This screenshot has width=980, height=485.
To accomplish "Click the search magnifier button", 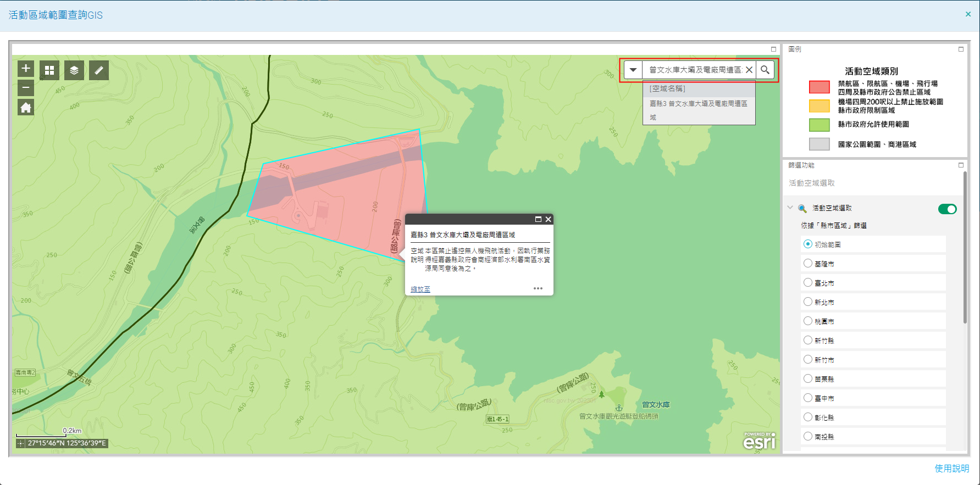I will point(765,70).
